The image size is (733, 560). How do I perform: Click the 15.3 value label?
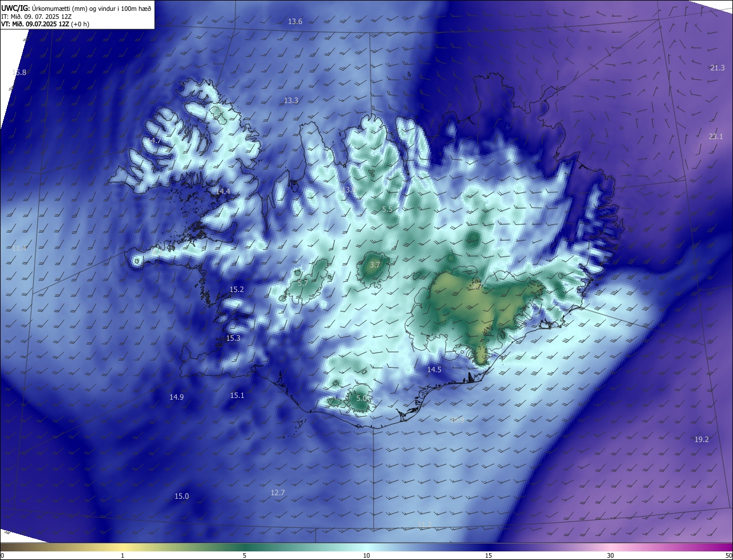233,338
